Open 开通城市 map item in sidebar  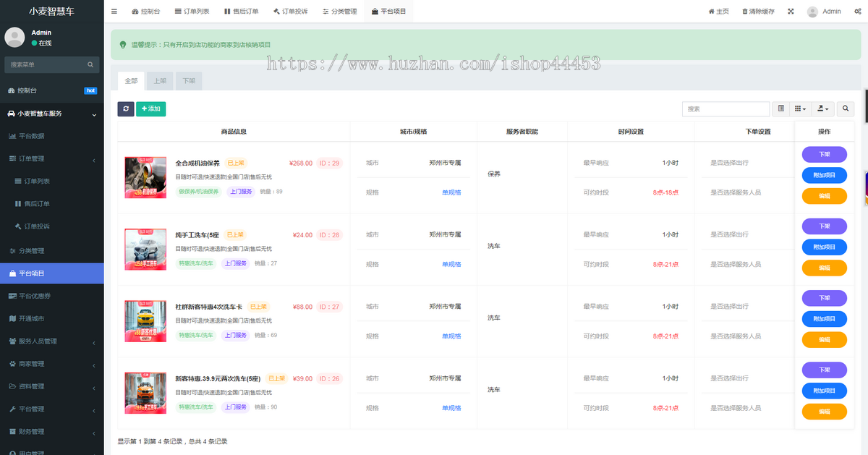click(51, 318)
